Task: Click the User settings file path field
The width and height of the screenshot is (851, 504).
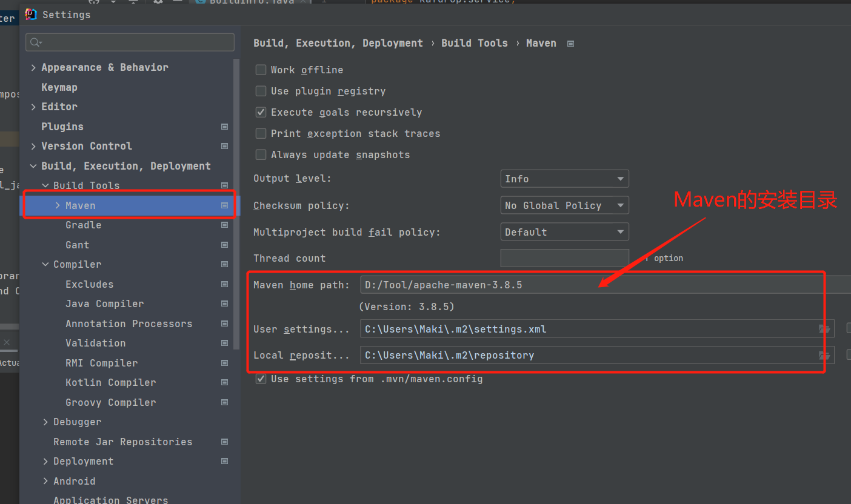Action: 597,329
